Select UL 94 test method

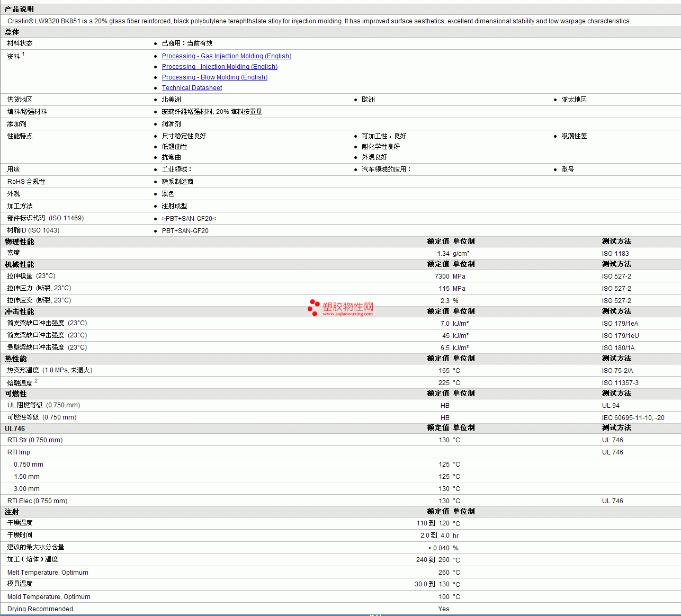[x=611, y=406]
